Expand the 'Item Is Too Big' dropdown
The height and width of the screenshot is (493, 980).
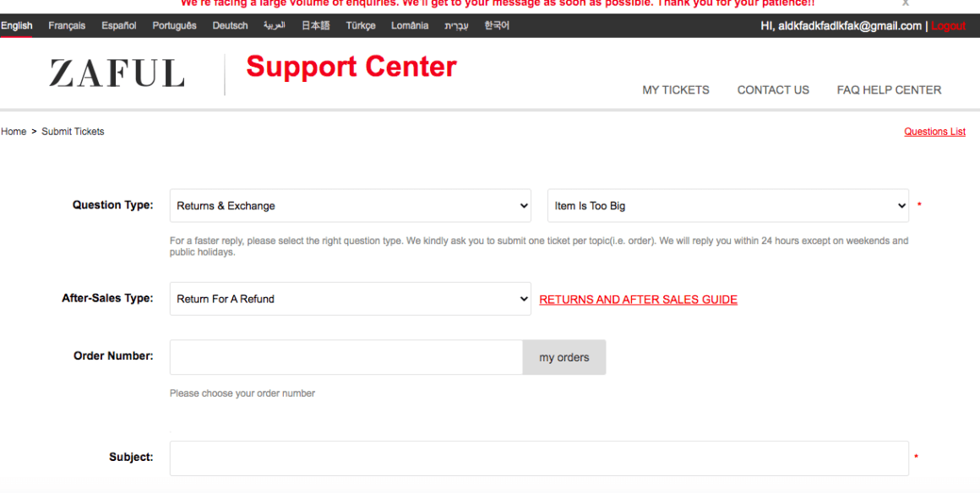click(727, 206)
